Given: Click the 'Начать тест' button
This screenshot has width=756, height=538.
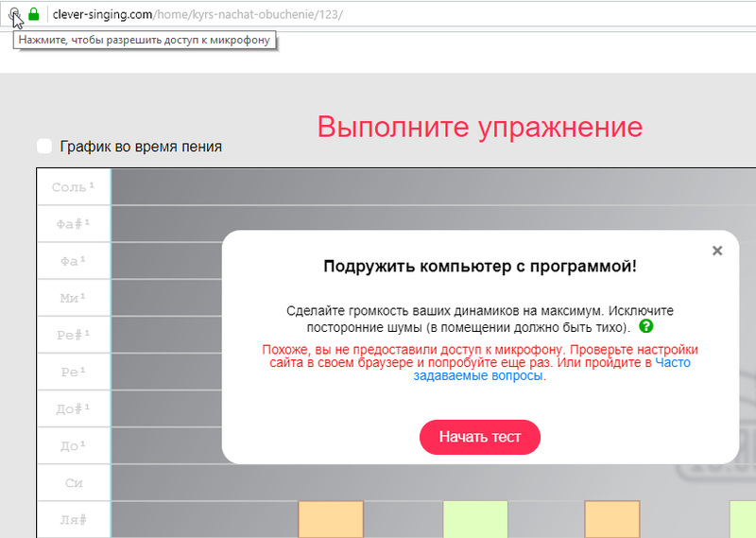Looking at the screenshot, I should pos(480,437).
